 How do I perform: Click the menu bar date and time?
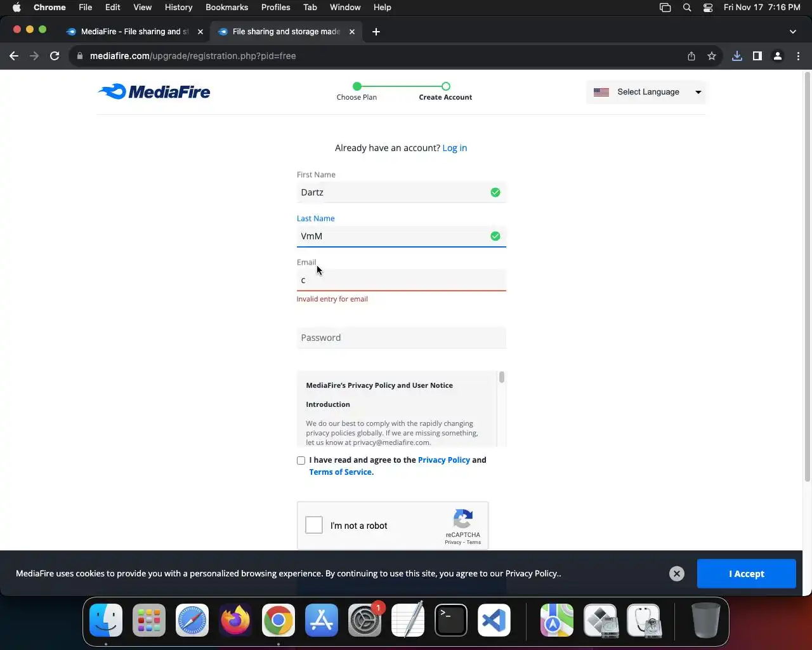point(762,8)
